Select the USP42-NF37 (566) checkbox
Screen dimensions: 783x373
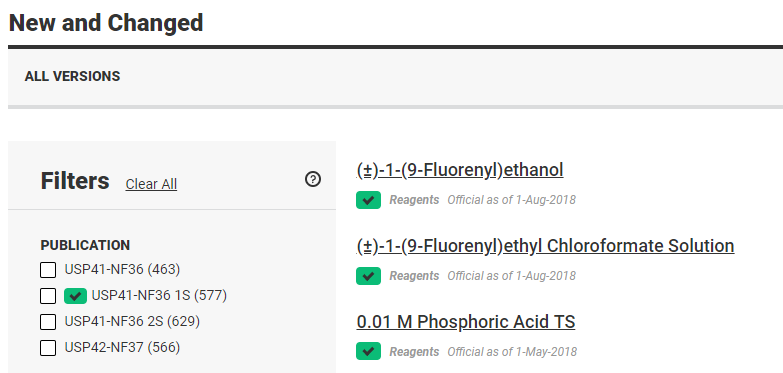[x=48, y=348]
